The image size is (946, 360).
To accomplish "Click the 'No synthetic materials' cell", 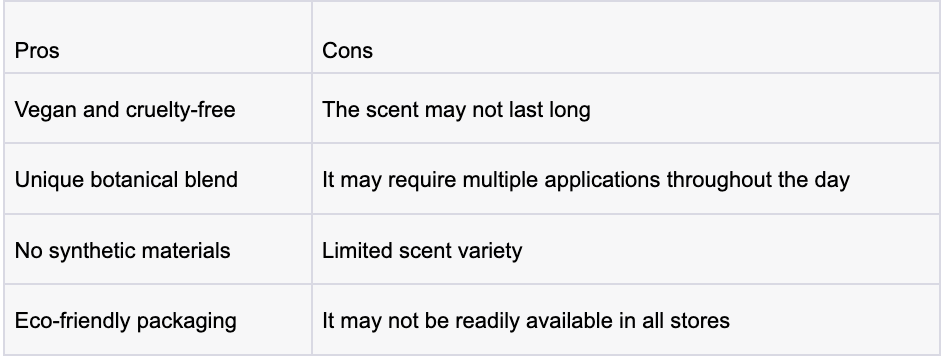I will [x=157, y=249].
